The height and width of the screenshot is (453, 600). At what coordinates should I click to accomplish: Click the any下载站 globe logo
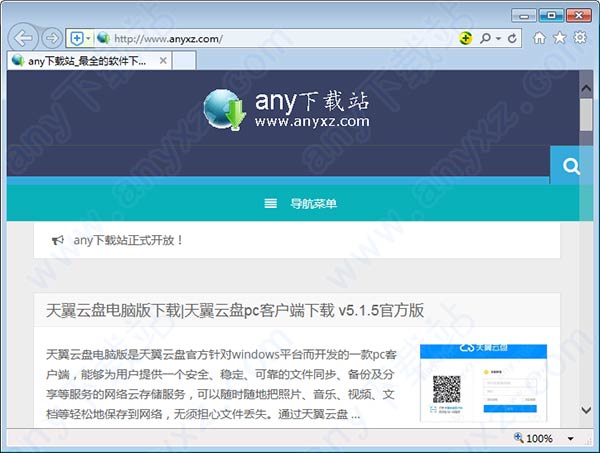pos(224,110)
